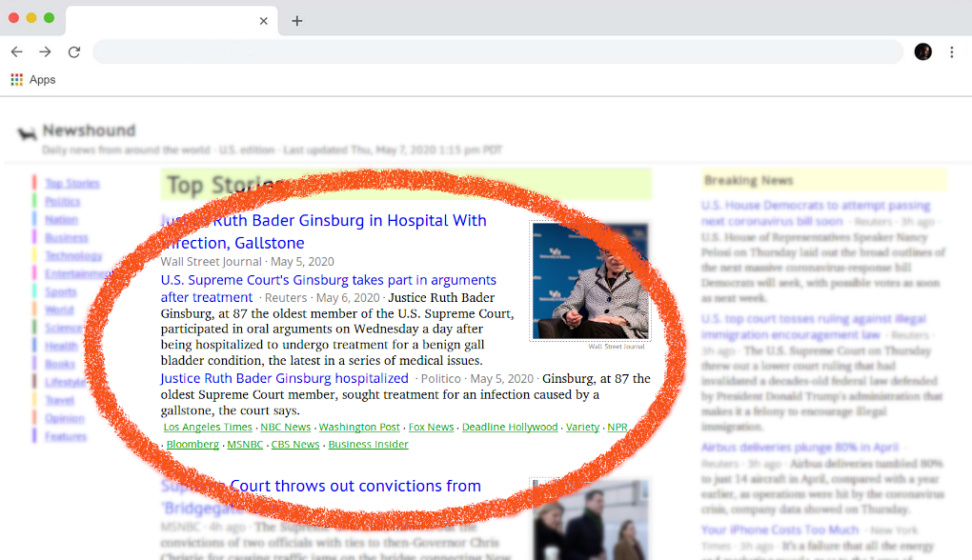Reload the page with refresh icon
This screenshot has width=972, height=560.
(x=73, y=51)
